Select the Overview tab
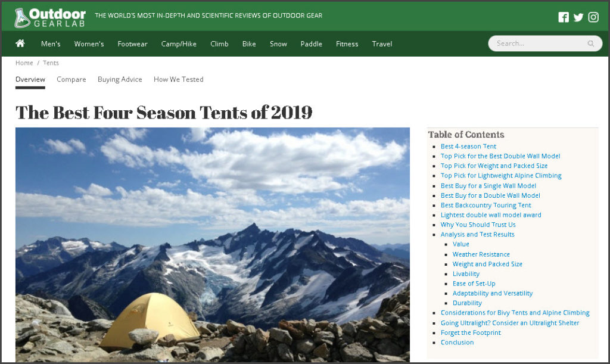The width and height of the screenshot is (610, 364). point(30,79)
